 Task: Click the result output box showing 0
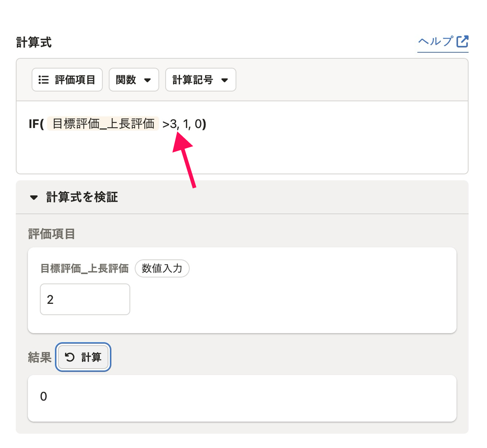coord(242,398)
